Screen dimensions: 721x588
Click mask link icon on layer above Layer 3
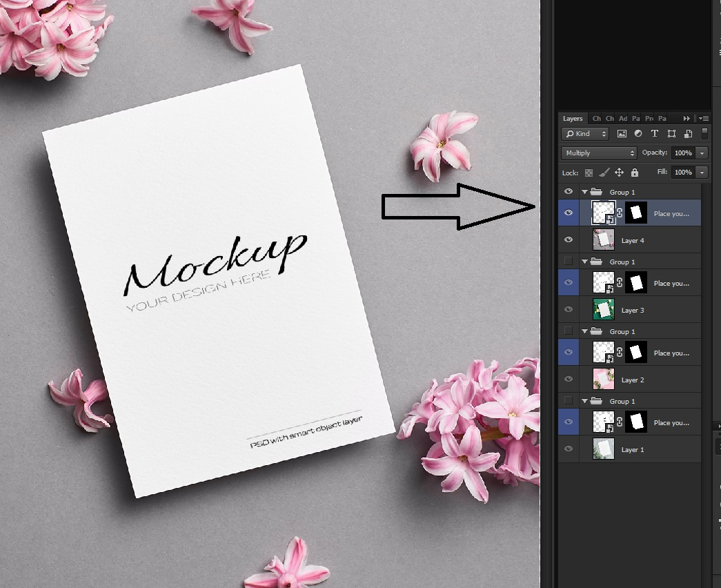click(620, 282)
